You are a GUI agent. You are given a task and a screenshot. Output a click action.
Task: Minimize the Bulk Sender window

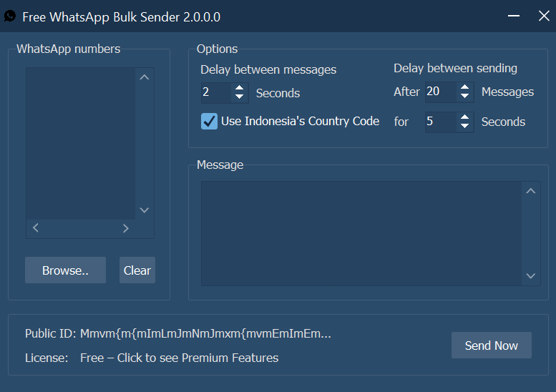[513, 16]
